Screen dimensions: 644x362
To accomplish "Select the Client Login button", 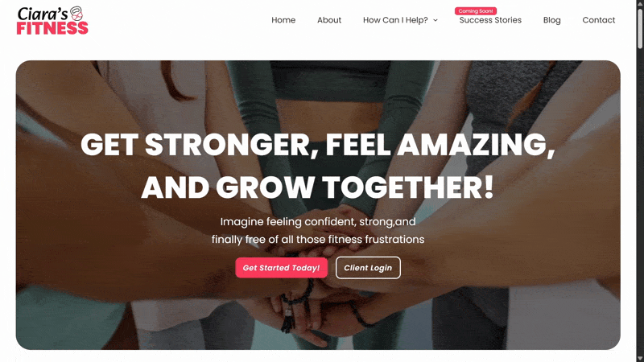I will coord(368,268).
